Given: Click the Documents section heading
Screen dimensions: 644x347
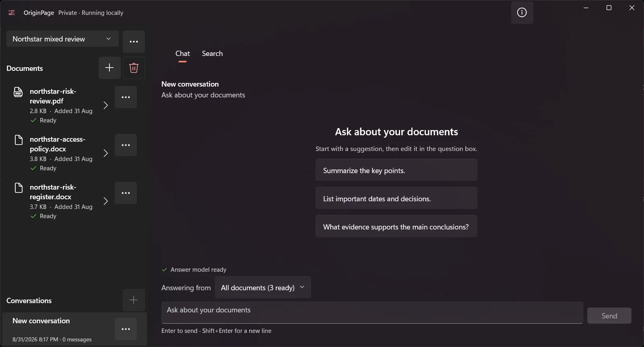Looking at the screenshot, I should [25, 68].
